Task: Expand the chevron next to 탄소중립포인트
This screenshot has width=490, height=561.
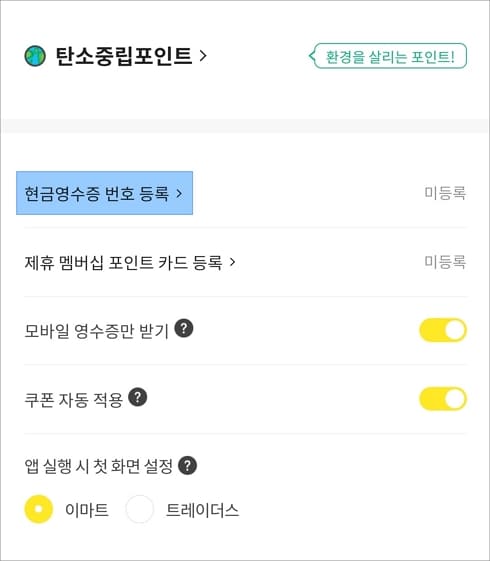Action: click(x=203, y=56)
